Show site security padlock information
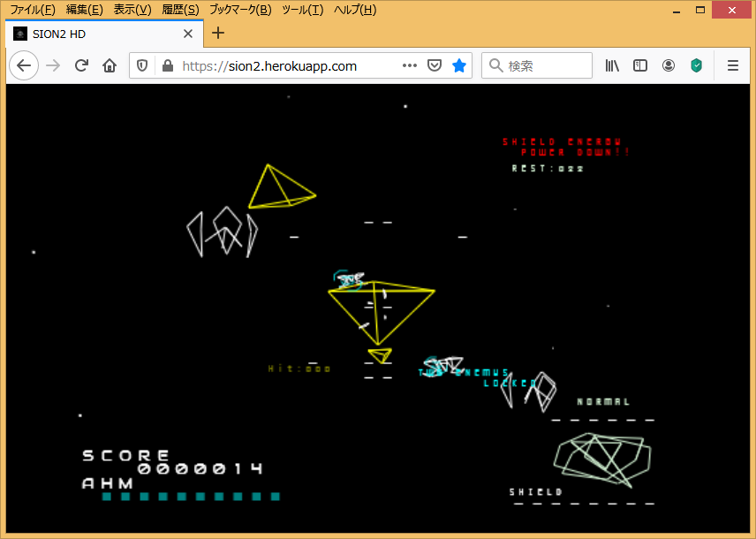The height and width of the screenshot is (539, 756). click(x=168, y=65)
